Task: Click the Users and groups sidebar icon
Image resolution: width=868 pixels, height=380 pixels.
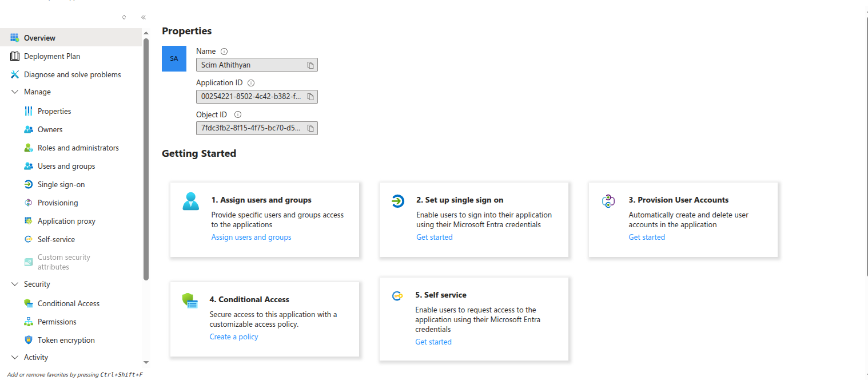Action: coord(29,166)
